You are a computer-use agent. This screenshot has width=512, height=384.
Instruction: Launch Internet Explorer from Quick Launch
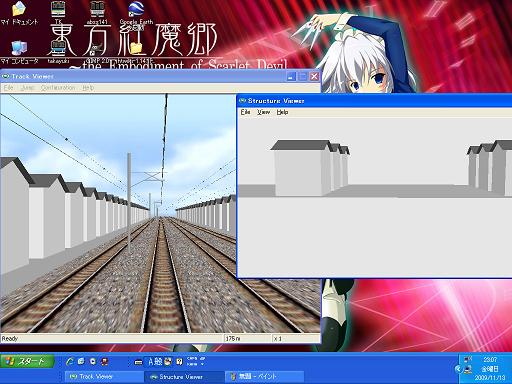[70, 361]
